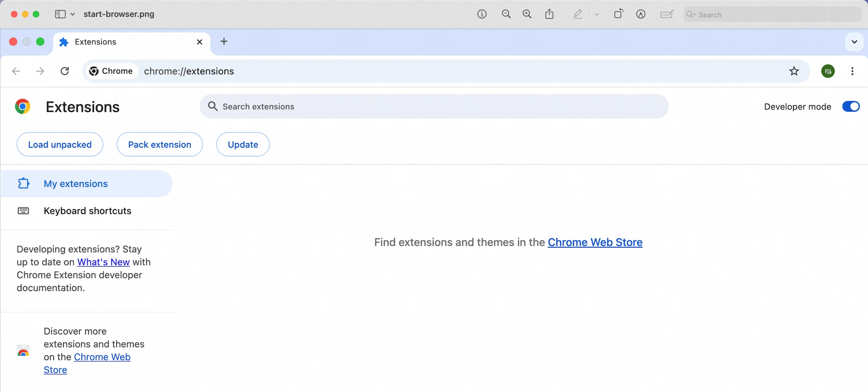Open the Preview form filling tool
Viewport: 868px width, 392px height.
pos(667,14)
